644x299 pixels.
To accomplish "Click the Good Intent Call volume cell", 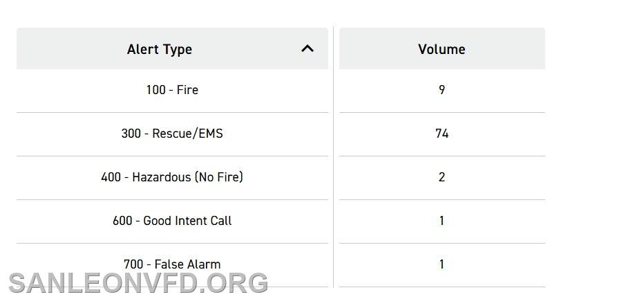I will 442,221.
